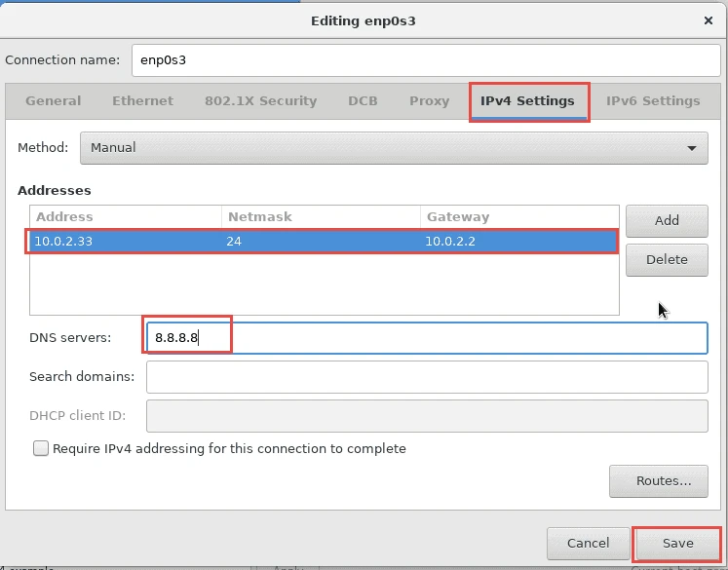Click the Add address button
Screen dimensions: 728x570
667,220
